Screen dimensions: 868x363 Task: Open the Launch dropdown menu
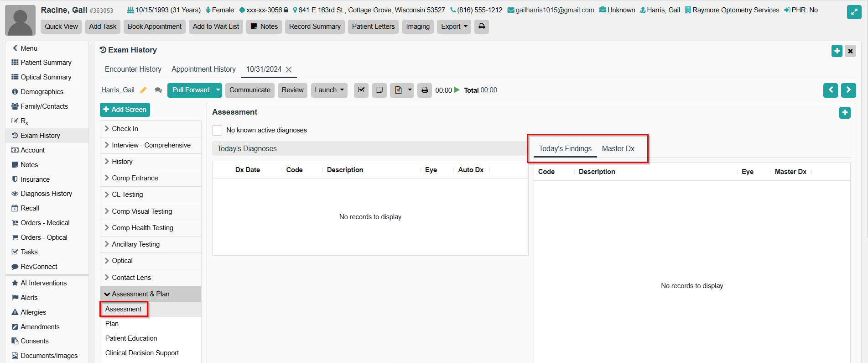pos(329,90)
